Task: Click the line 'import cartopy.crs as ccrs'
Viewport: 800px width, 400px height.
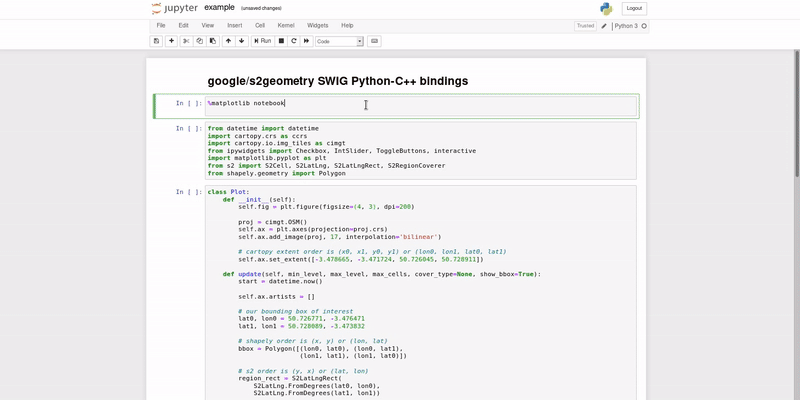Action: 257,136
